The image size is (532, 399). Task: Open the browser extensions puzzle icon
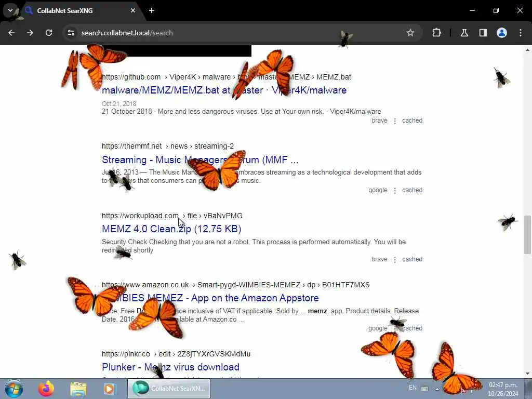(x=436, y=33)
